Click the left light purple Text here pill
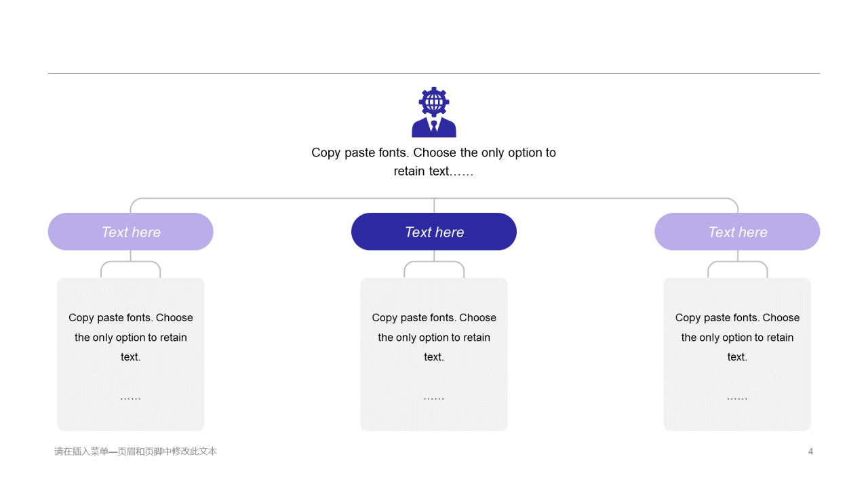Screen dimensions: 868x488 point(131,232)
